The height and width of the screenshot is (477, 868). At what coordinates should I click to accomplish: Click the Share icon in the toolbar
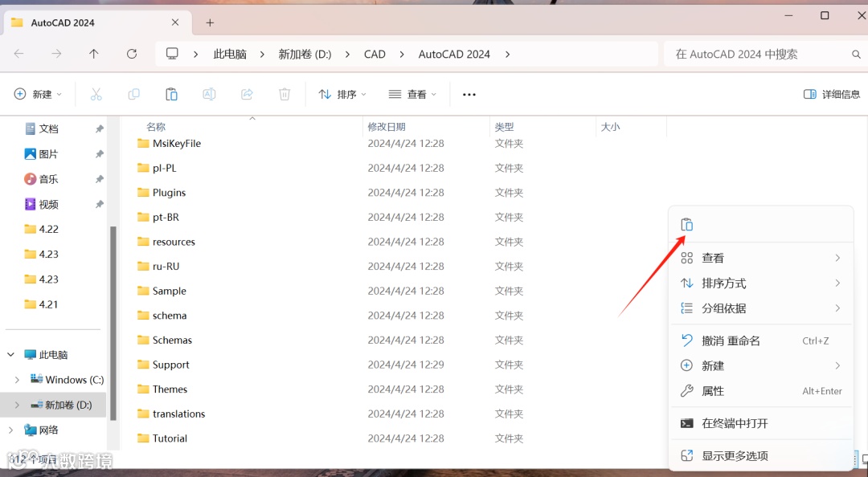click(247, 95)
